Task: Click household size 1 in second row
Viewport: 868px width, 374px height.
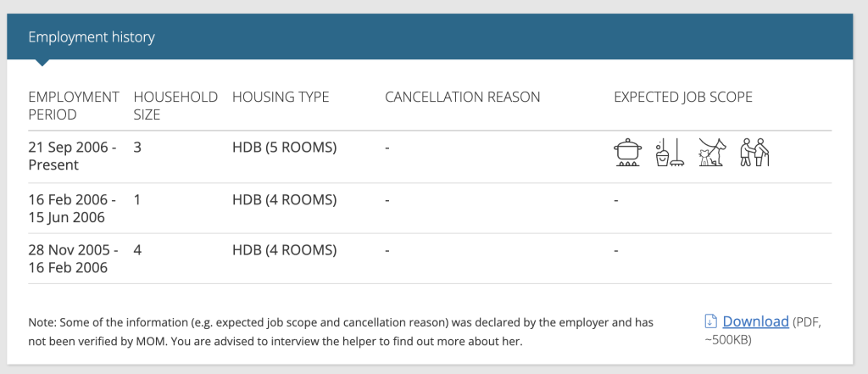Action: tap(137, 199)
